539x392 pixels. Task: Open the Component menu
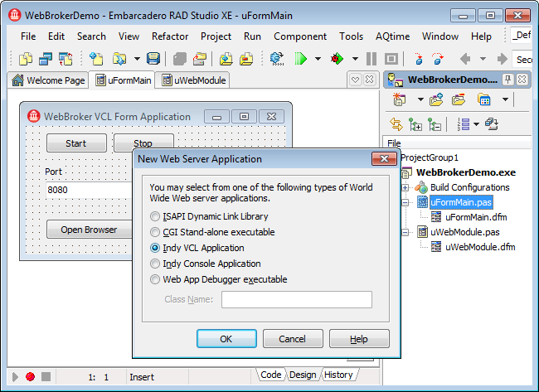click(300, 36)
